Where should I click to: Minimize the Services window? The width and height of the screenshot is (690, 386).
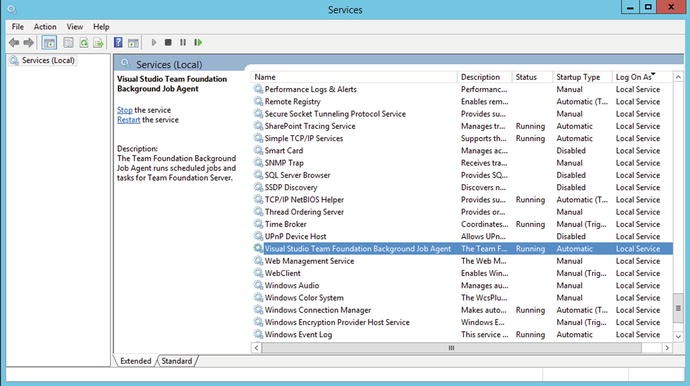pos(630,7)
